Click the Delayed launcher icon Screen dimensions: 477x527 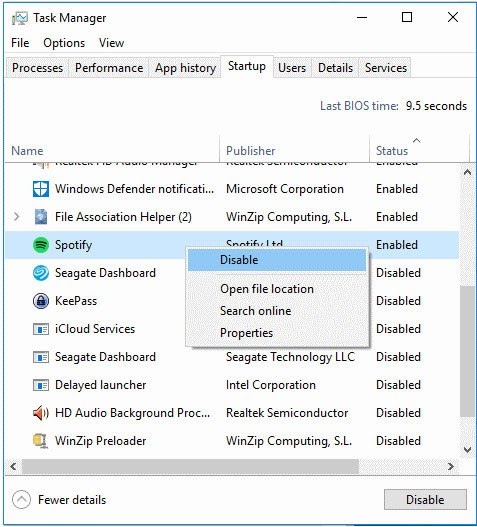pos(41,385)
